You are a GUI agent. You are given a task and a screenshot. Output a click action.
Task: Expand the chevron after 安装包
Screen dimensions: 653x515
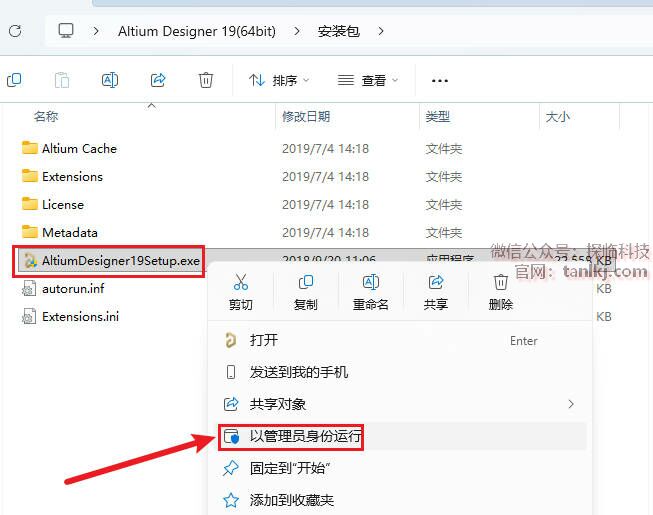click(x=381, y=31)
